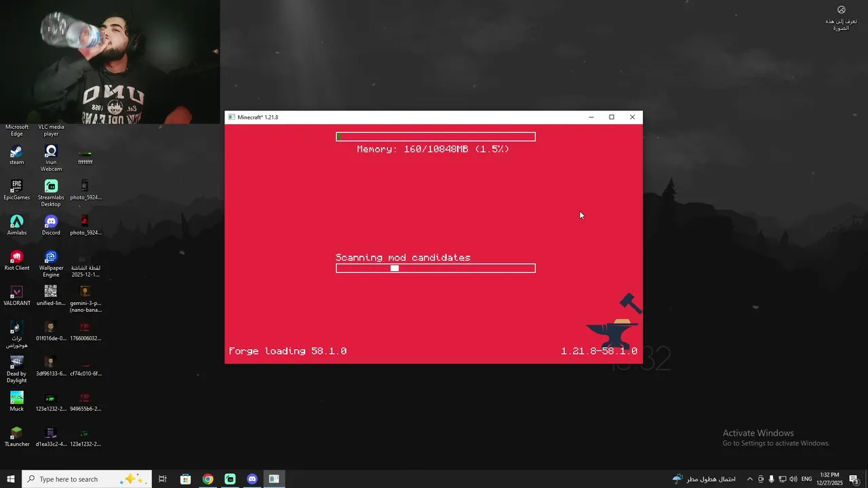Switch to Google Chrome on the taskbar
Viewport: 868px width, 488px height.
(x=208, y=479)
